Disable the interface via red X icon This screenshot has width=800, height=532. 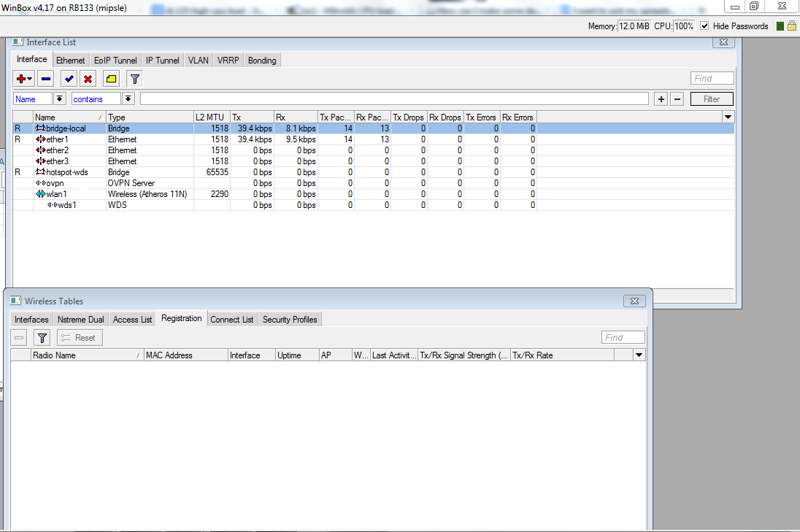click(88, 78)
